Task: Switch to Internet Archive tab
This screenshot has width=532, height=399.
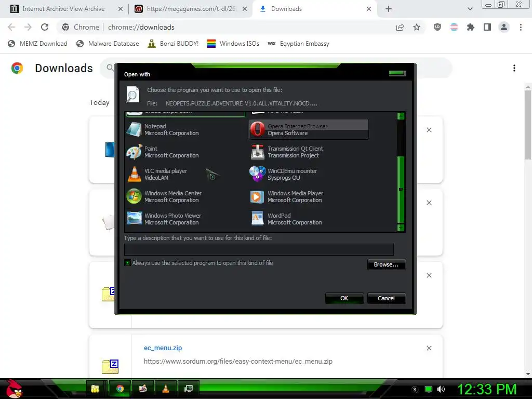Action: 63,9
